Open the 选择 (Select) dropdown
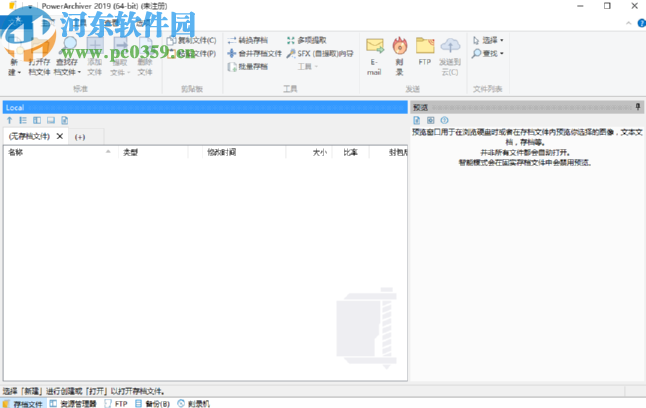The height and width of the screenshot is (408, 646). pyautogui.click(x=488, y=40)
